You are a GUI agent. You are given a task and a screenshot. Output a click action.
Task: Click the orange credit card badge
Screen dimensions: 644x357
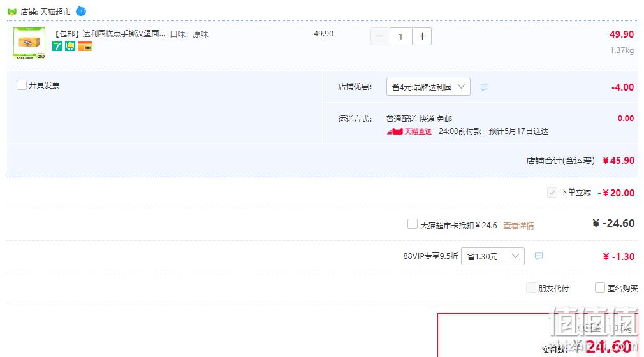(85, 46)
